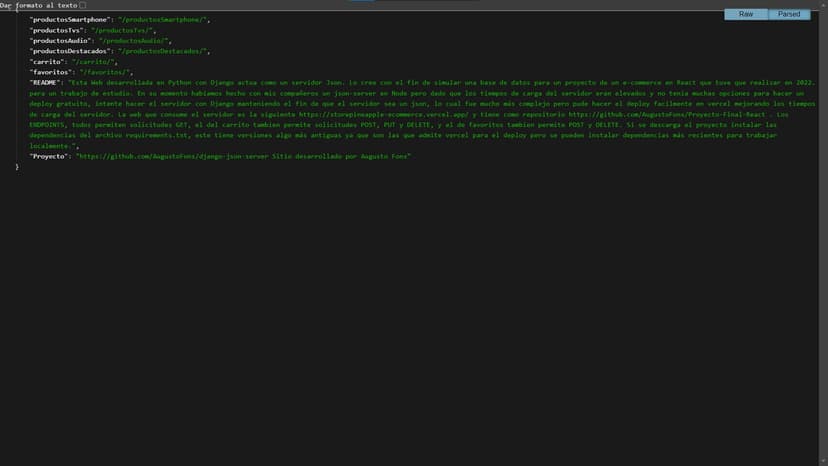
Task: Open the Proyecto-Final-React GitHub URL
Action: (x=667, y=114)
